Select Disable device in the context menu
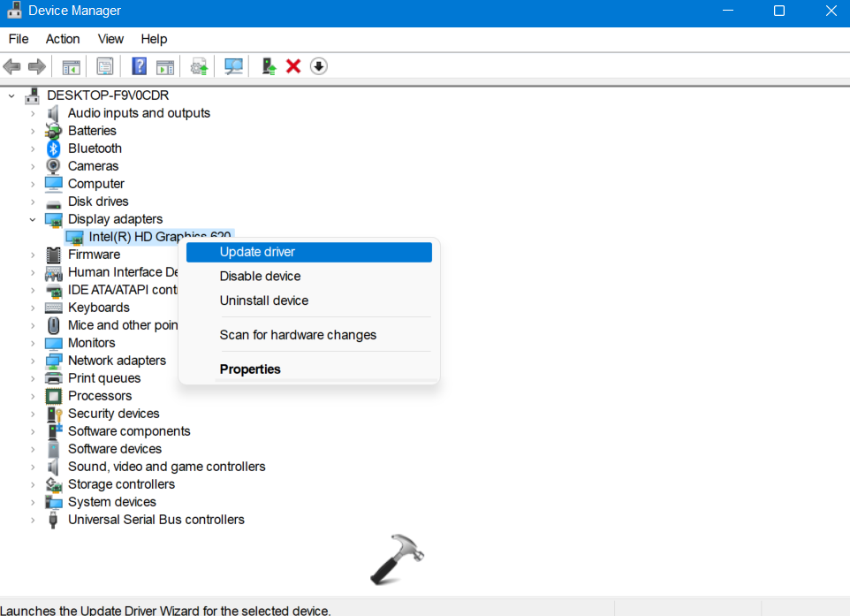The width and height of the screenshot is (850, 616). (260, 277)
